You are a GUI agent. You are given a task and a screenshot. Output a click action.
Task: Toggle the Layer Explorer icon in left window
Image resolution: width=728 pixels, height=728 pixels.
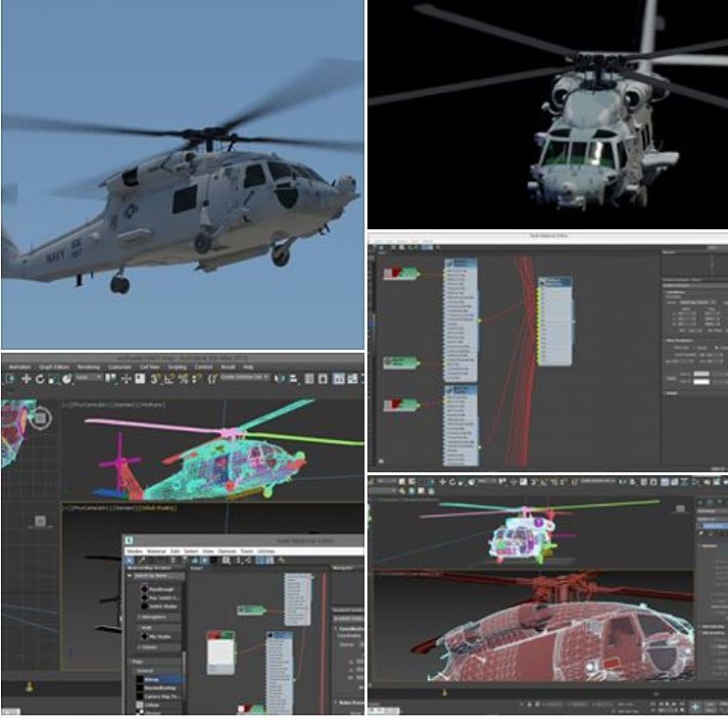click(x=322, y=379)
